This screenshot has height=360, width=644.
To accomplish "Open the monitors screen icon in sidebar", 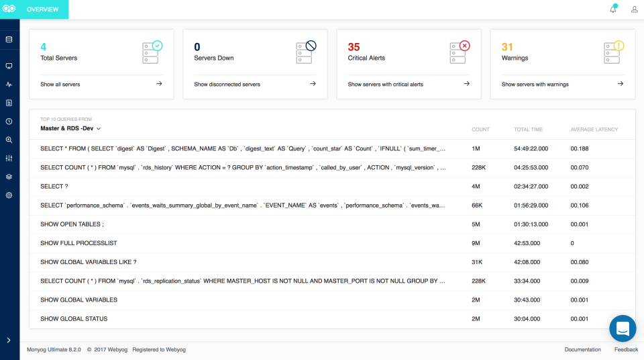I will (9, 66).
